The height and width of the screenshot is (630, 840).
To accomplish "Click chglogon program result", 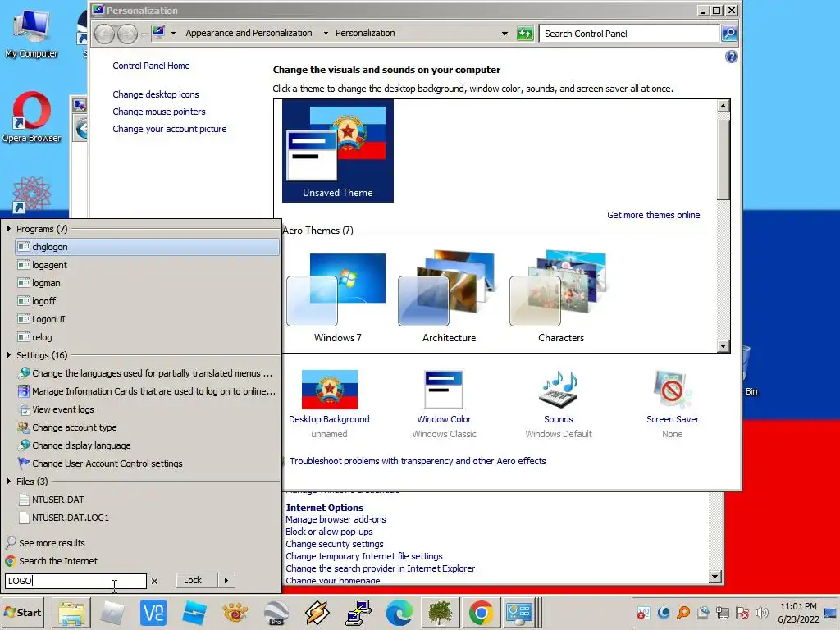I will click(x=148, y=247).
